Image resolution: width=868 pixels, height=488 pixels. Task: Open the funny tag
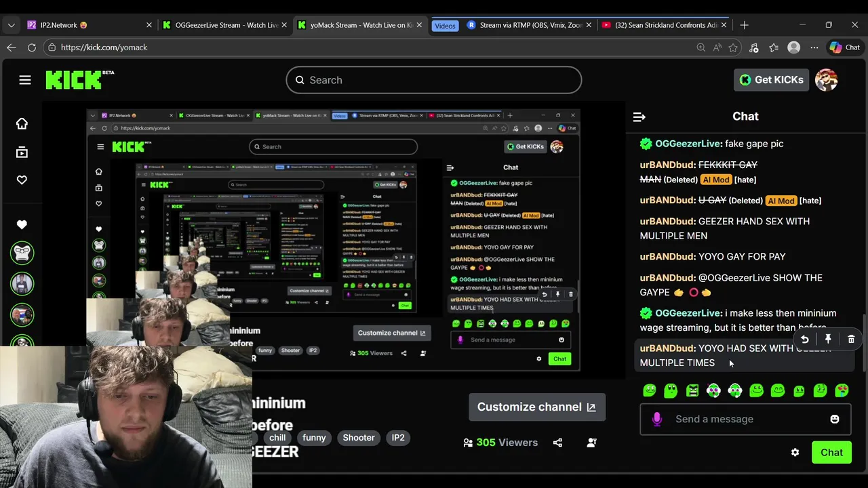pos(314,438)
